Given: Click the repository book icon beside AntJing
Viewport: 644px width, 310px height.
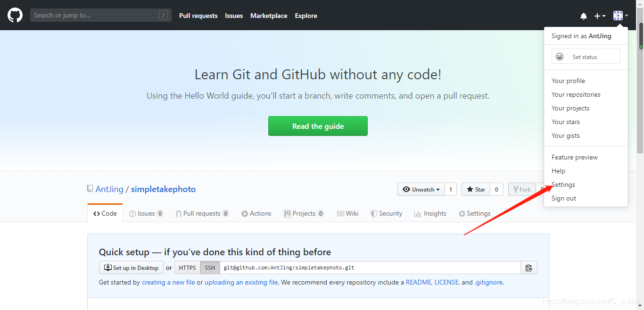Looking at the screenshot, I should pos(90,188).
